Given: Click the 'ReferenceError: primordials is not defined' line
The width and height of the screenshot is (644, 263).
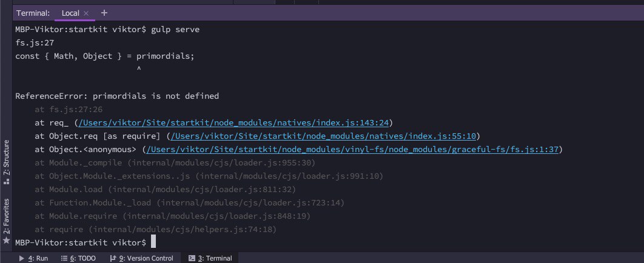Looking at the screenshot, I should (117, 96).
